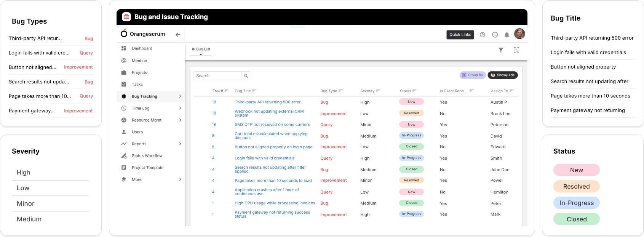Click the Quick Links button
Image resolution: width=644 pixels, height=237 pixels.
[x=460, y=35]
